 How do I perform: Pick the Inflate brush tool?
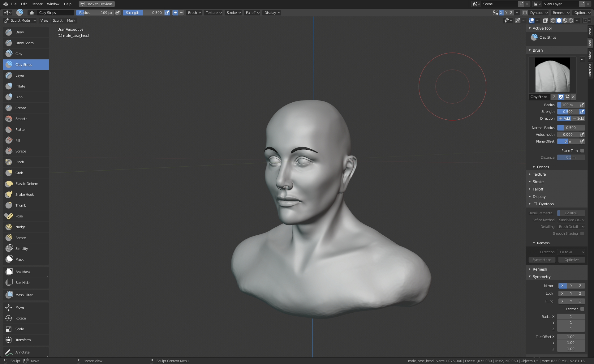[20, 86]
